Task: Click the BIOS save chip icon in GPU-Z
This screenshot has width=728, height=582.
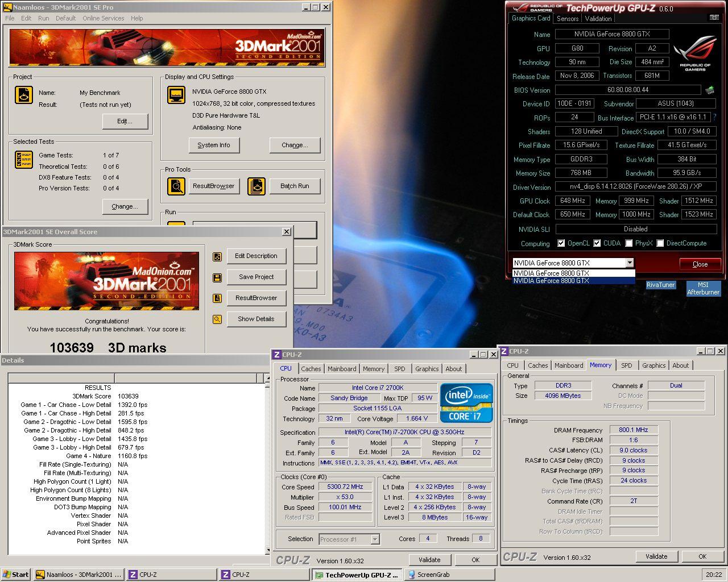Action: click(x=710, y=90)
